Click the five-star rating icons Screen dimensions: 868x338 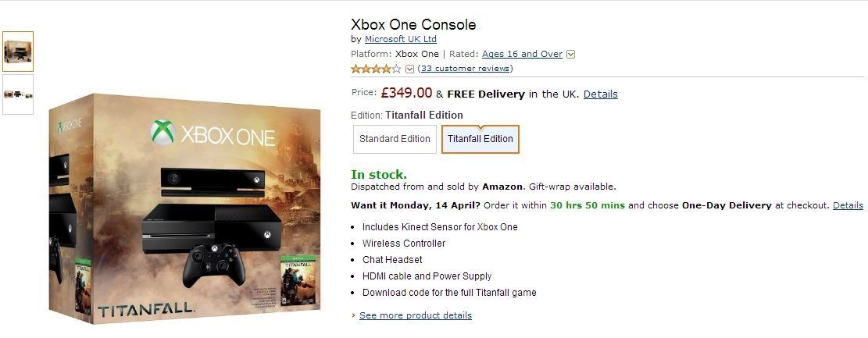[376, 69]
